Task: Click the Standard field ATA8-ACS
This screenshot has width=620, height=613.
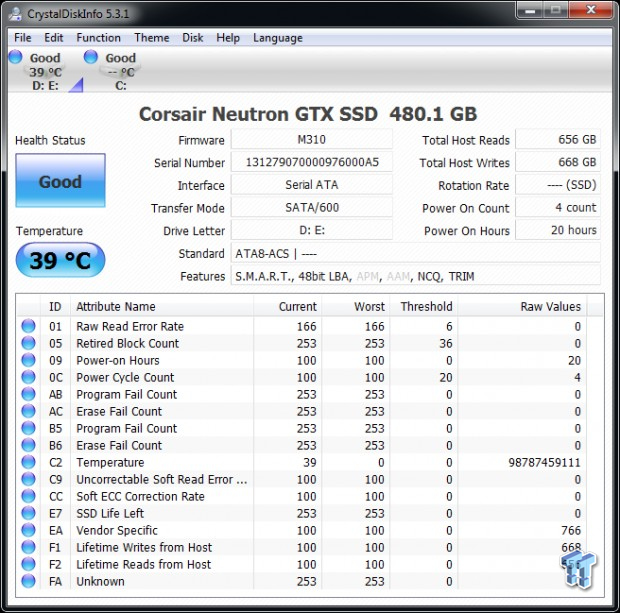Action: [416, 253]
